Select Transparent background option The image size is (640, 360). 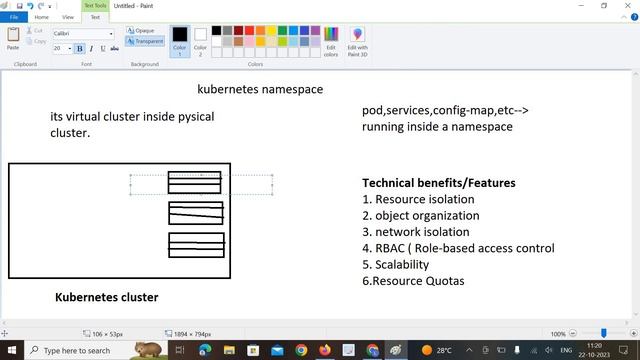click(145, 41)
